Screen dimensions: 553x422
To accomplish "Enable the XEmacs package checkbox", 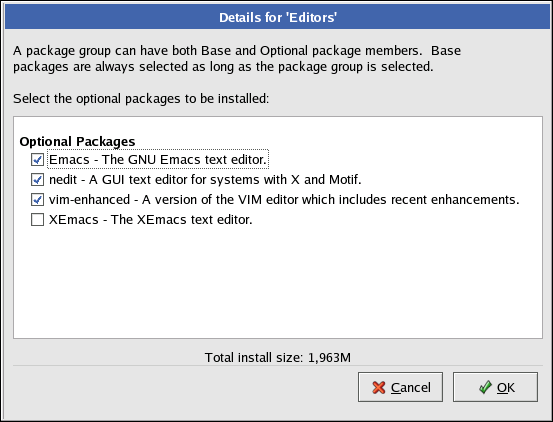I will point(37,220).
